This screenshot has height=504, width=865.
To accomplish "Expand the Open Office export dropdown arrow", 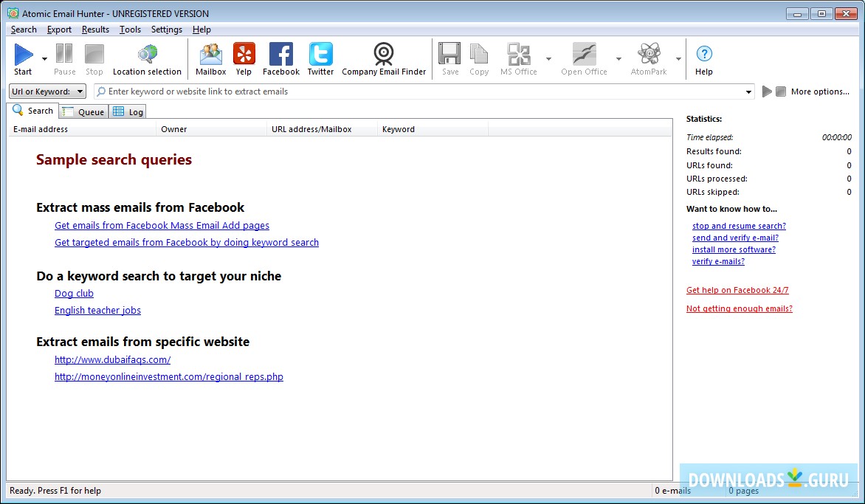I will point(618,58).
